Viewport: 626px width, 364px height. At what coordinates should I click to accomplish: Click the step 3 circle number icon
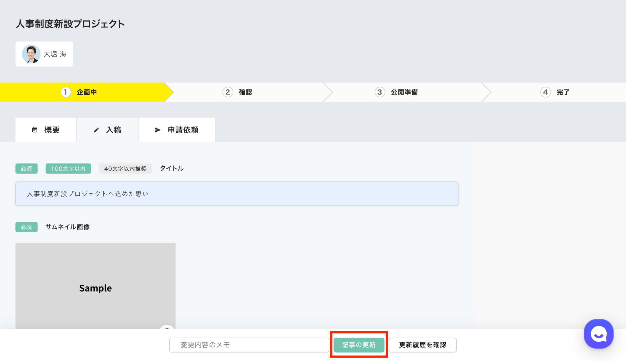point(380,92)
